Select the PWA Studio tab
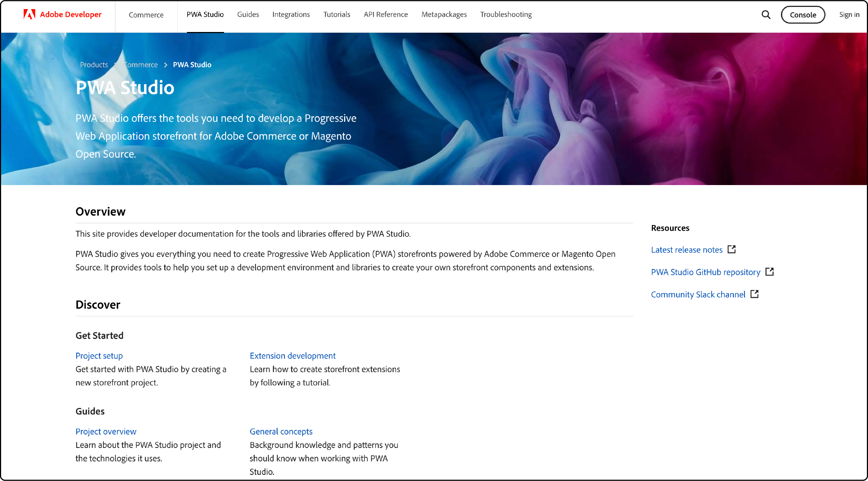Viewport: 868px width, 481px height. (205, 15)
